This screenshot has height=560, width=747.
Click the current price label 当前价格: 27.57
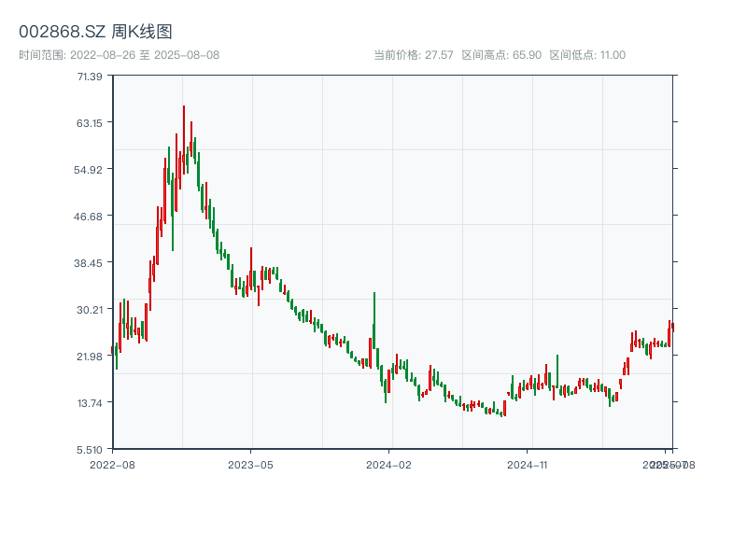coord(413,55)
